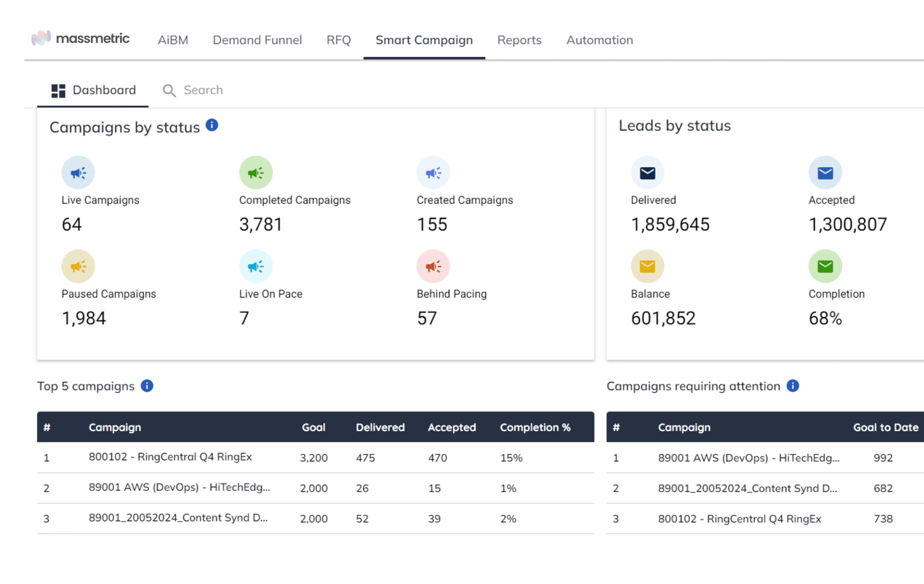Click the Delivered leads envelope icon
924x584 pixels.
646,173
